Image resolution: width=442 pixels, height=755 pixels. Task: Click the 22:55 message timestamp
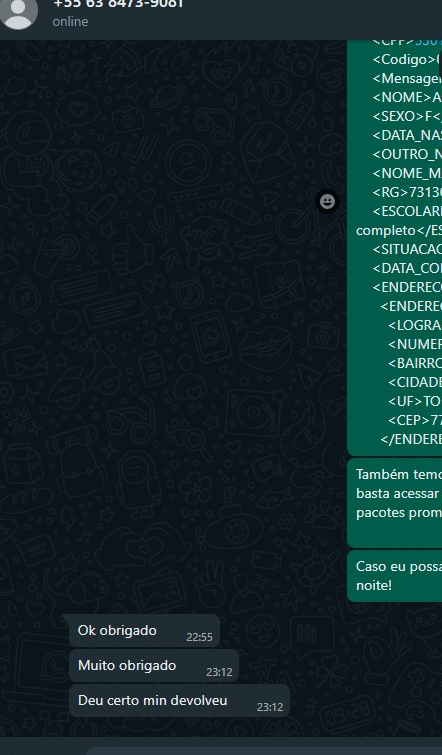pyautogui.click(x=199, y=637)
